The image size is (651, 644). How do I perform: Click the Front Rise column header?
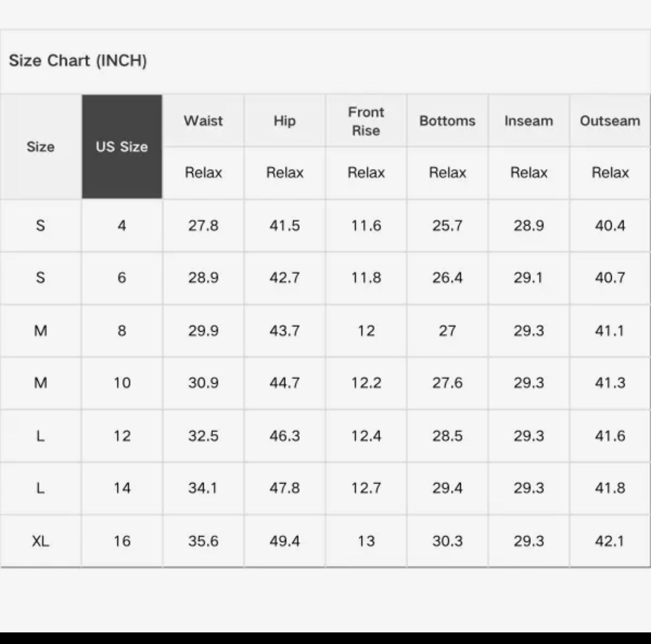tap(366, 121)
